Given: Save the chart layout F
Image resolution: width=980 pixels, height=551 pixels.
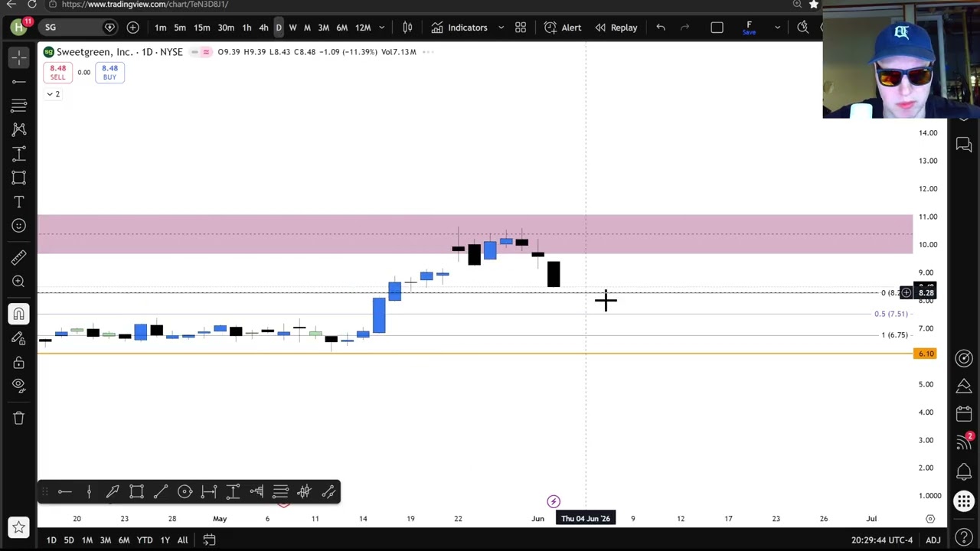Looking at the screenshot, I should click(x=749, y=28).
